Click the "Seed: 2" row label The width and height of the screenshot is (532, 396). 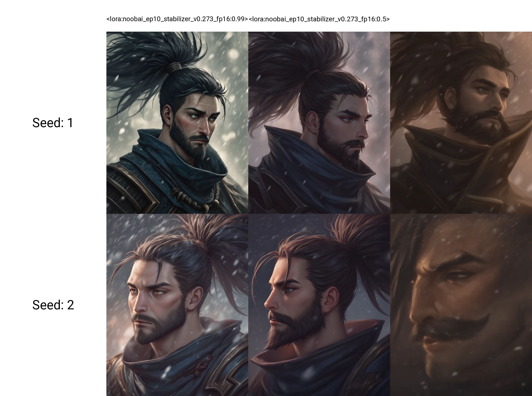pos(53,305)
